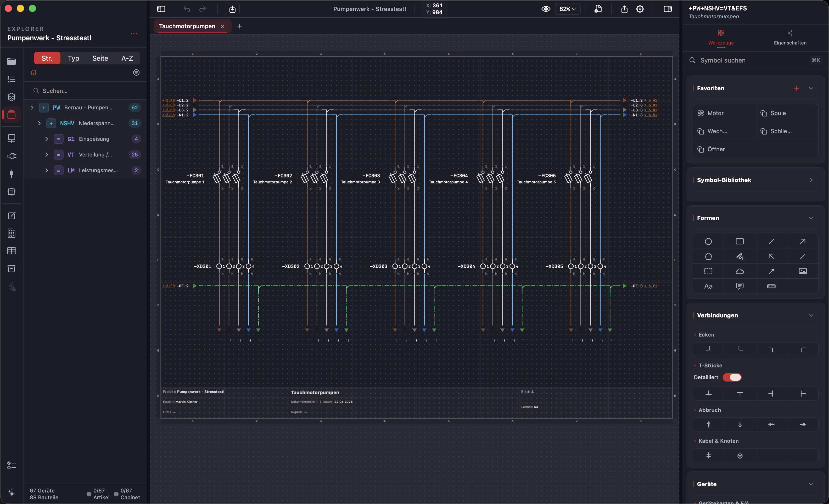829x504 pixels.
Task: Pick the upward Abbruch arrow
Action: [x=708, y=424]
